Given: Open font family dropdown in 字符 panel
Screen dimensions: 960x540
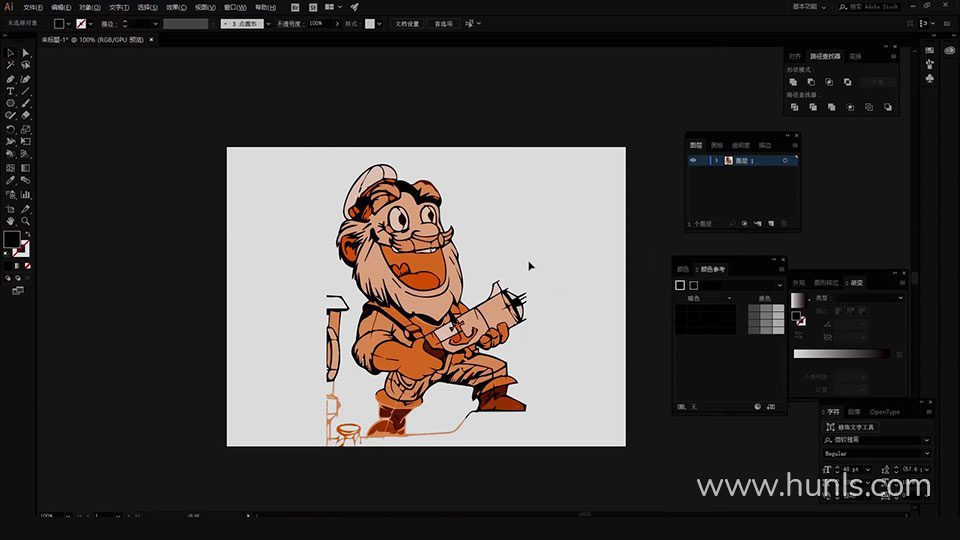Looking at the screenshot, I should coord(926,440).
